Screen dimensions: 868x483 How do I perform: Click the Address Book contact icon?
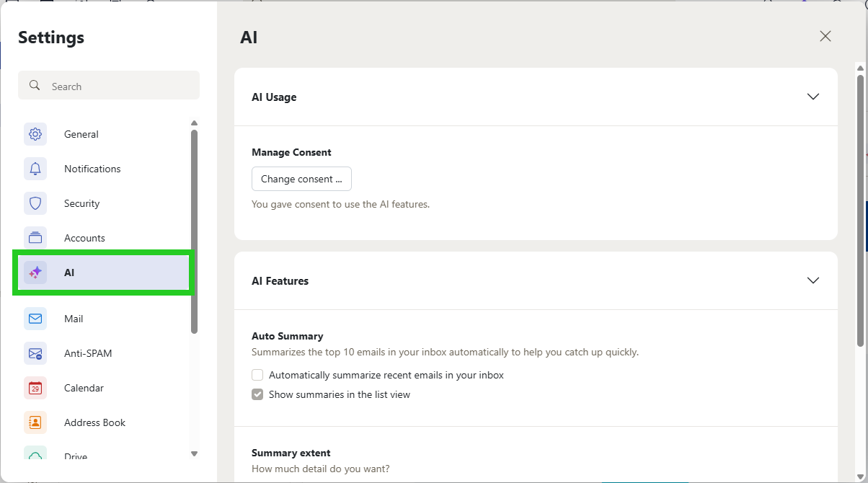35,422
